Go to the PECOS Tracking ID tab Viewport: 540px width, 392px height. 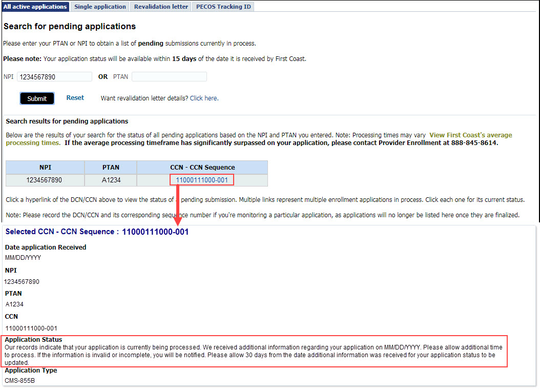coord(223,7)
